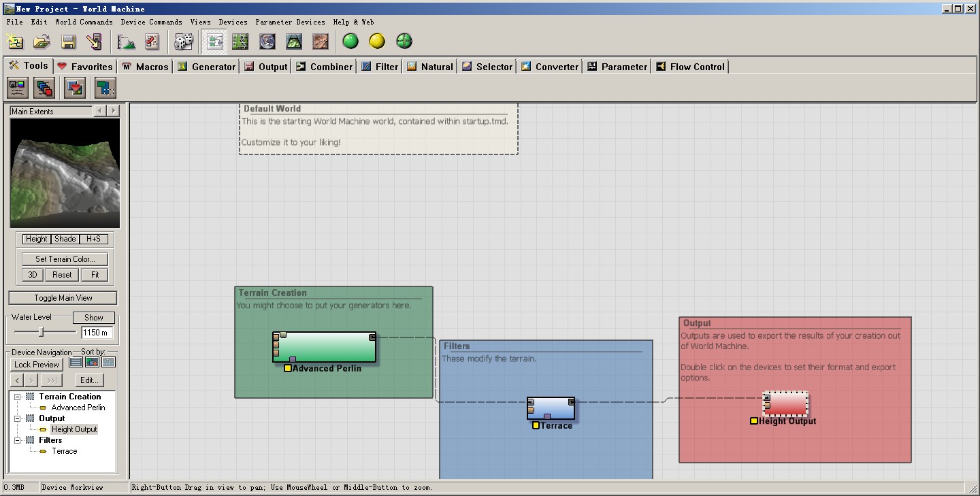Select the Terrace device node
The height and width of the screenshot is (496, 980).
(551, 408)
